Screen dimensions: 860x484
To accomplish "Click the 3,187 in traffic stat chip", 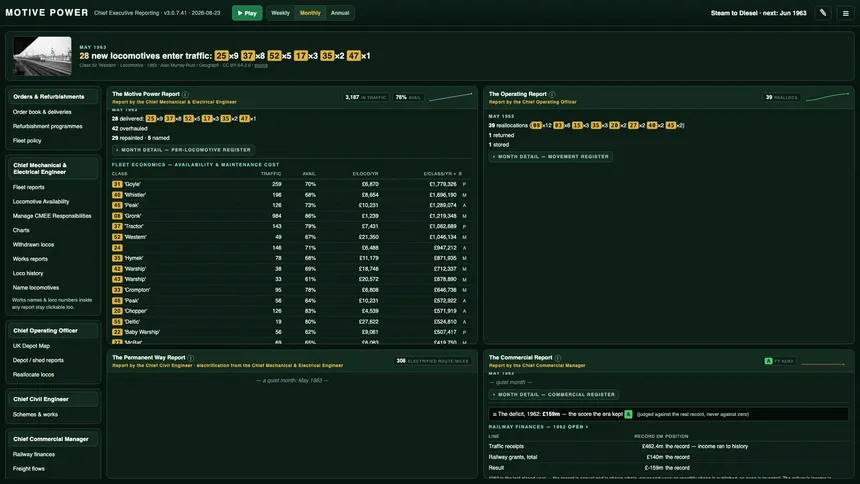I will pyautogui.click(x=366, y=97).
